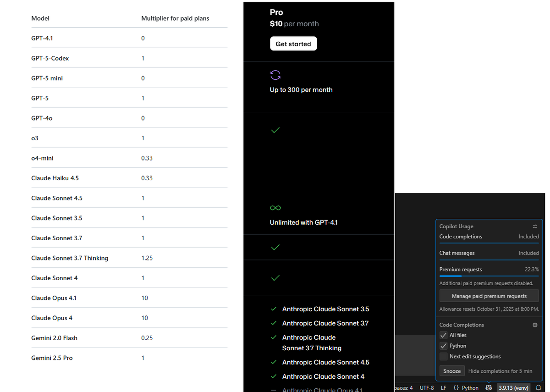Toggle the All files completions checkbox

pyautogui.click(x=443, y=335)
